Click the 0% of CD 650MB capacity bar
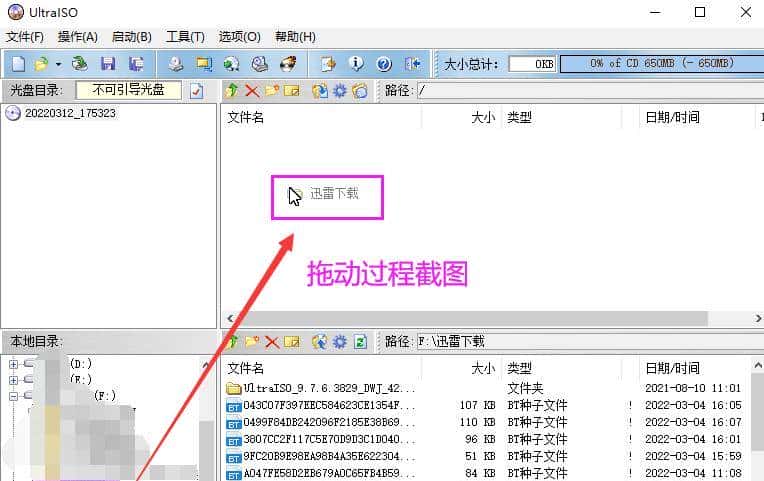Viewport: 764px width, 481px height. pyautogui.click(x=662, y=64)
